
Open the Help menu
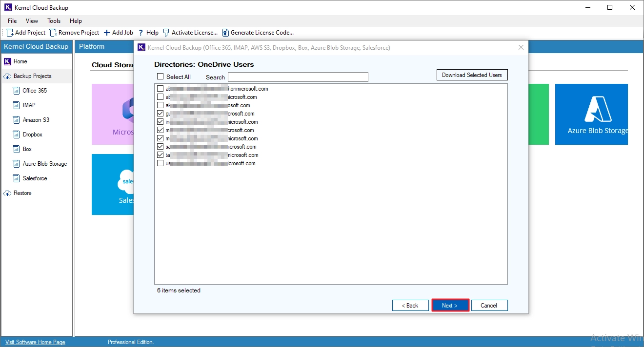(76, 21)
